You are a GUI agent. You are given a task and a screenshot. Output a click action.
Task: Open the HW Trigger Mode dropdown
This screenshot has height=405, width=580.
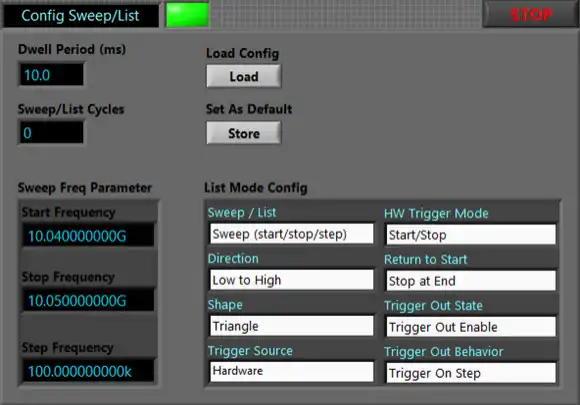point(471,234)
